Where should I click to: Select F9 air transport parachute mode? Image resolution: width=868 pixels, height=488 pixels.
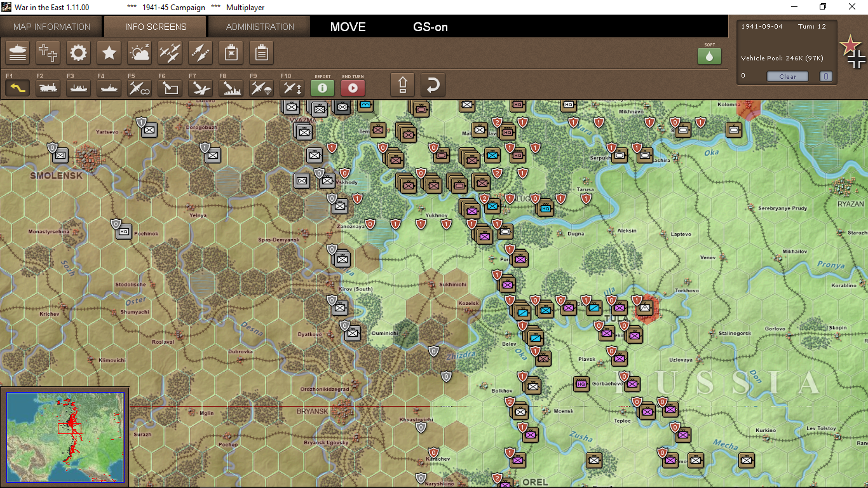click(262, 88)
